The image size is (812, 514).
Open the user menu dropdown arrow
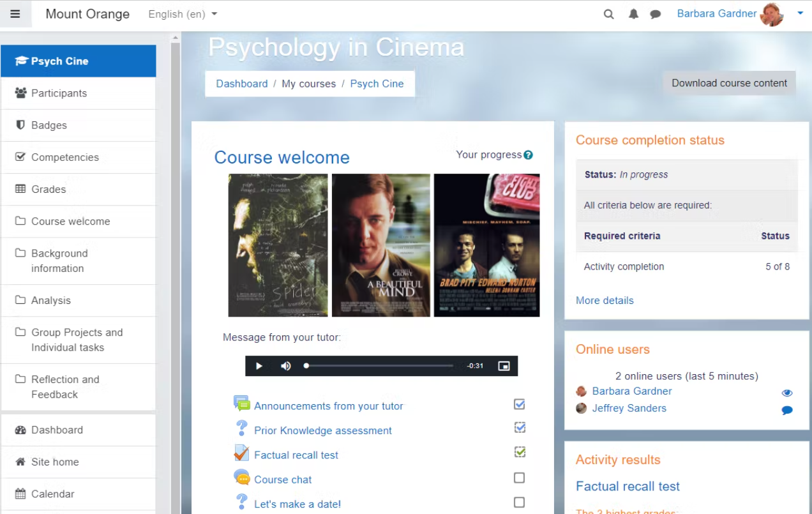pos(800,13)
